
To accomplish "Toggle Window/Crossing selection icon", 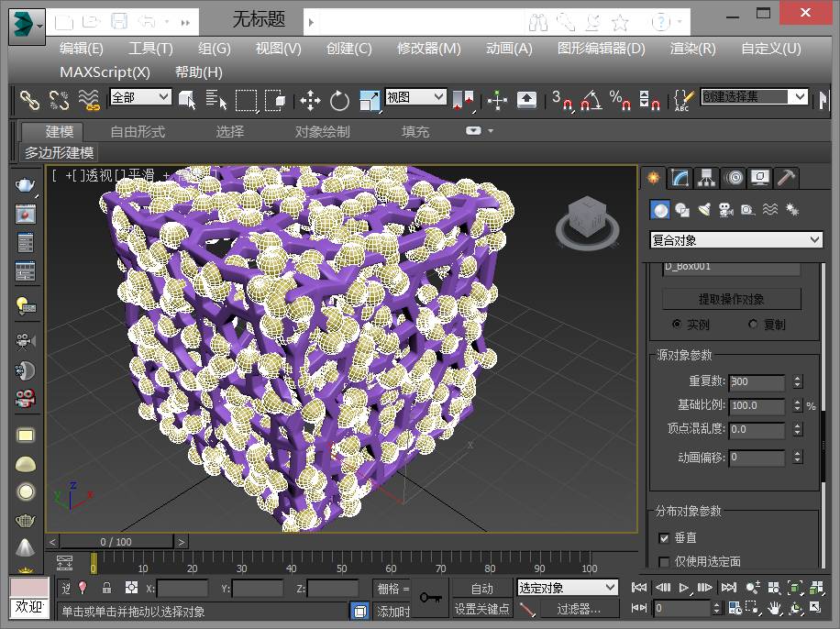I will click(x=275, y=100).
